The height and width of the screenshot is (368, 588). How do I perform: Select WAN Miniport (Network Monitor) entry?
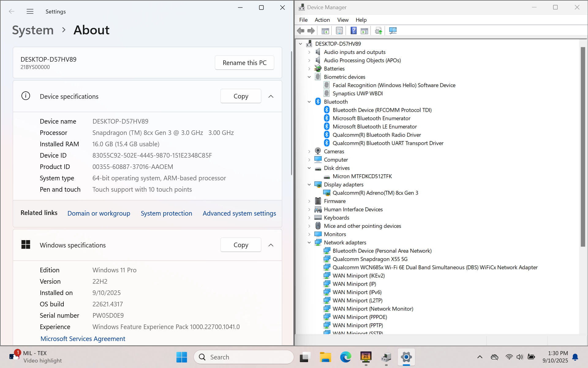373,309
